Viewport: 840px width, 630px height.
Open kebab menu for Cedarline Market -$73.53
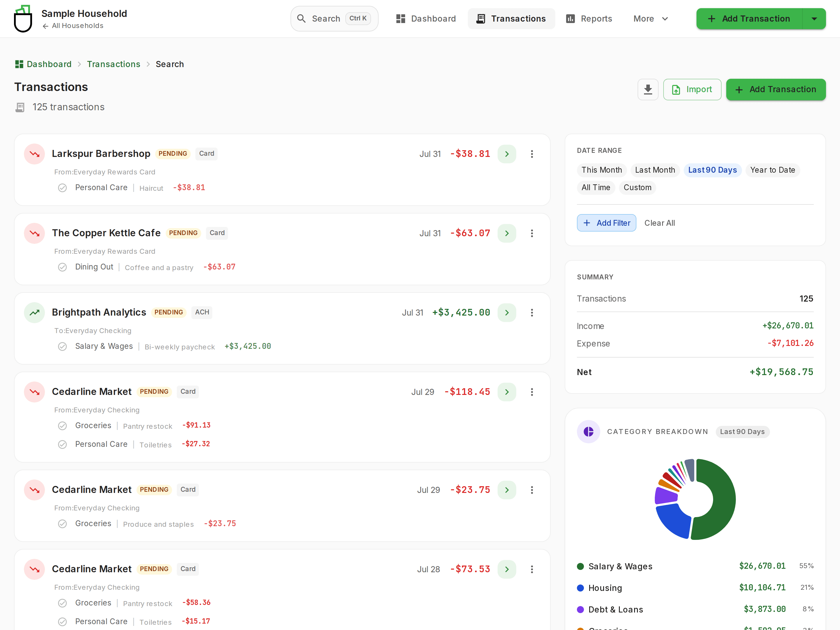[532, 569]
